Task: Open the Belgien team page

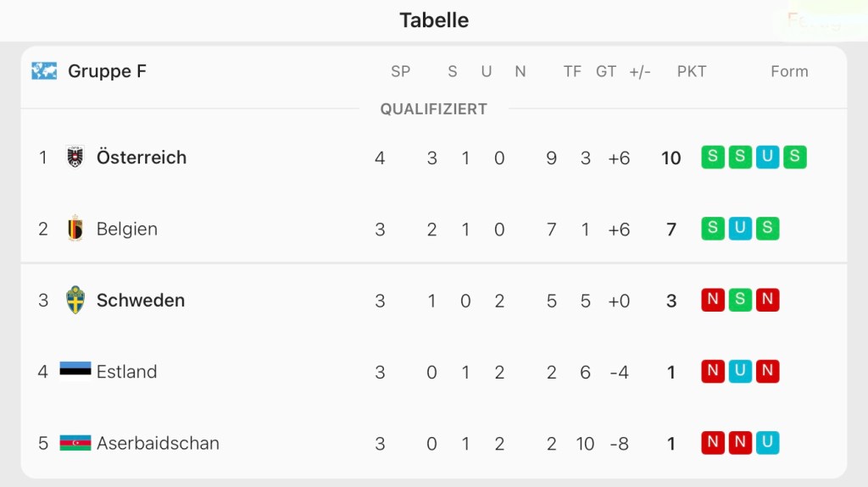Action: point(127,229)
